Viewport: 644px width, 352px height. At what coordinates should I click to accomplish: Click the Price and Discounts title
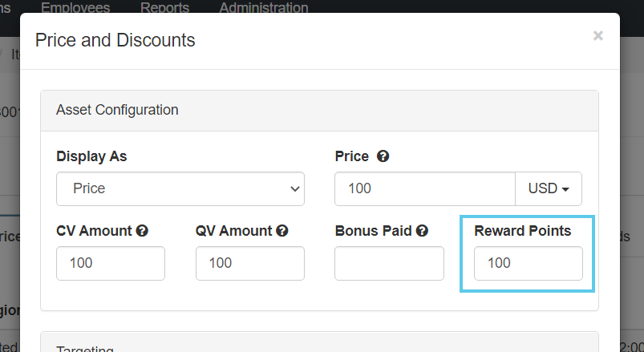coord(115,39)
